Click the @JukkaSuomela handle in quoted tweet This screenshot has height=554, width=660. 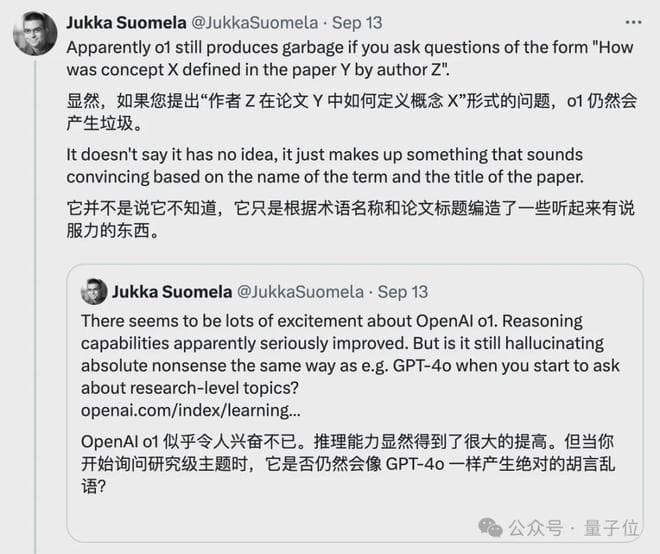tap(290, 292)
